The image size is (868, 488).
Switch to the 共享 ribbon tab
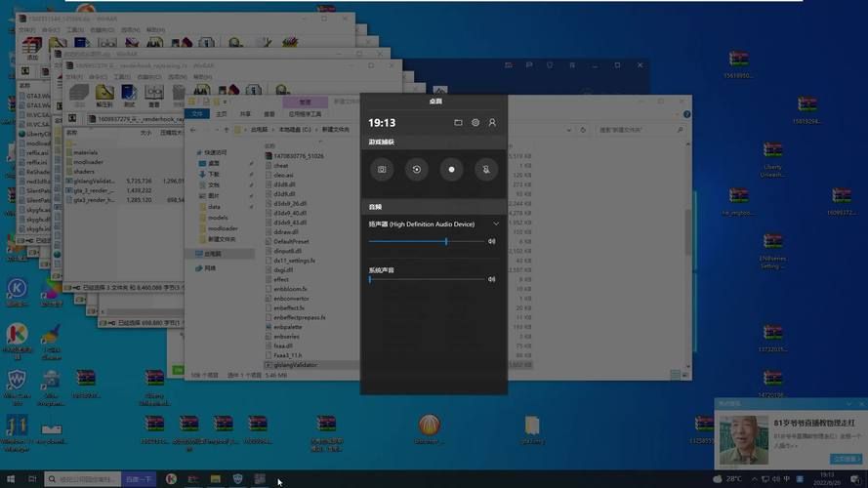[246, 113]
